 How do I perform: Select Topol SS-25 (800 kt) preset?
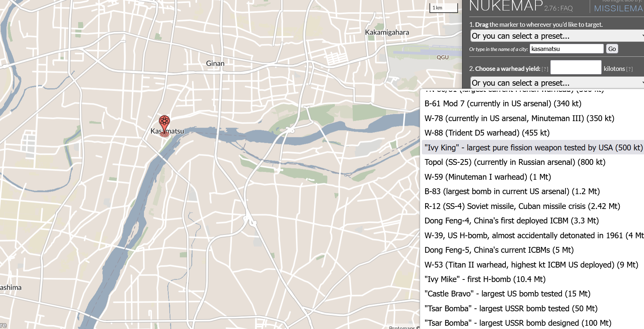533,162
